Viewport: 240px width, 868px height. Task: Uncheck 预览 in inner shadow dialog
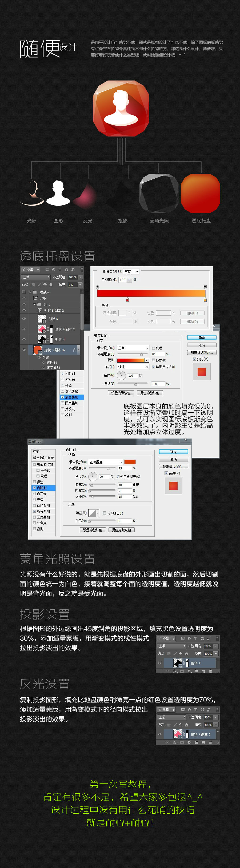[x=166, y=473]
